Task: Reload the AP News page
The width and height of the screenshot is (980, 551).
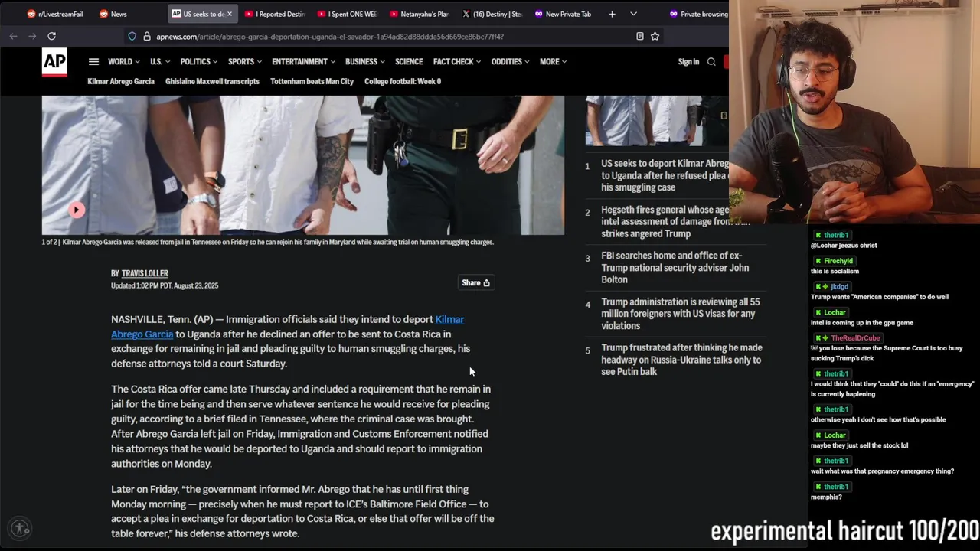Action: point(51,36)
